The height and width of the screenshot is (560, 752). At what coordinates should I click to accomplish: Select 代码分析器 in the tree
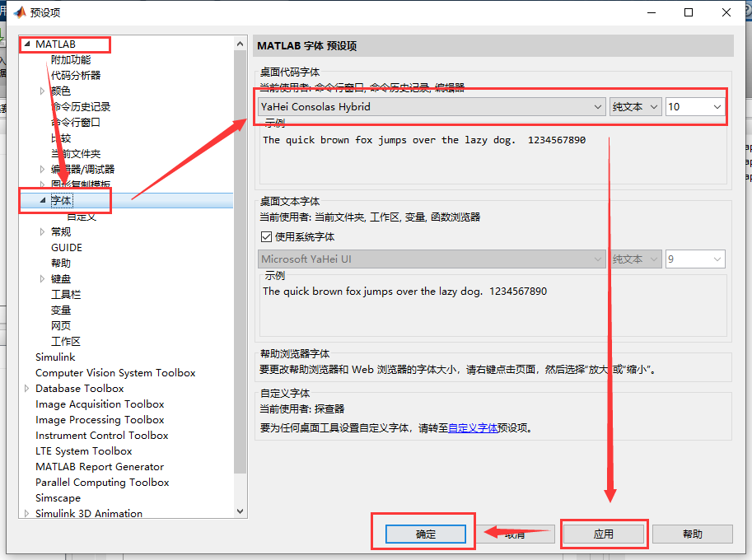(x=76, y=75)
